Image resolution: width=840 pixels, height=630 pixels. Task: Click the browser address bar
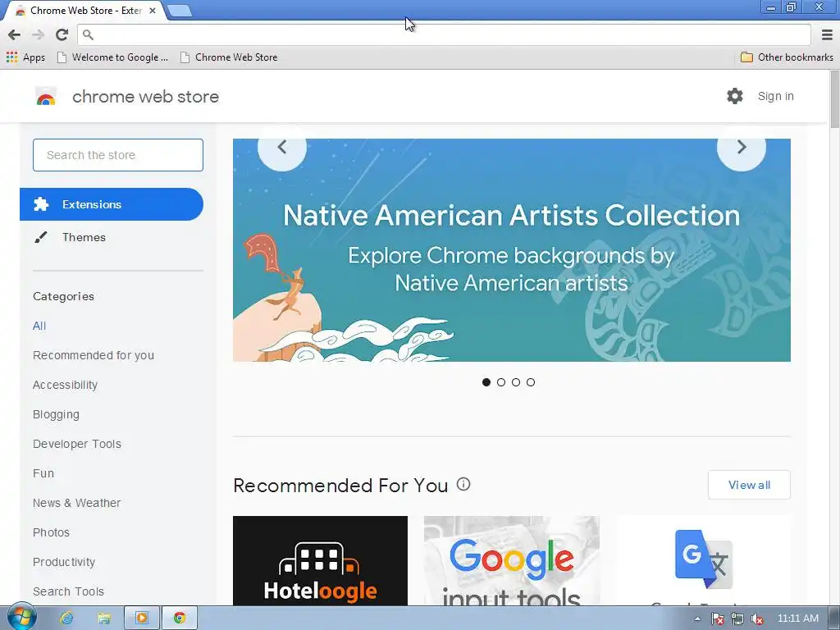(x=445, y=34)
